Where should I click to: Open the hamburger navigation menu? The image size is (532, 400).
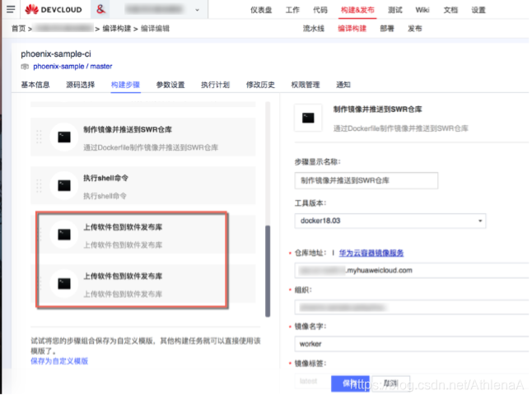coord(11,9)
